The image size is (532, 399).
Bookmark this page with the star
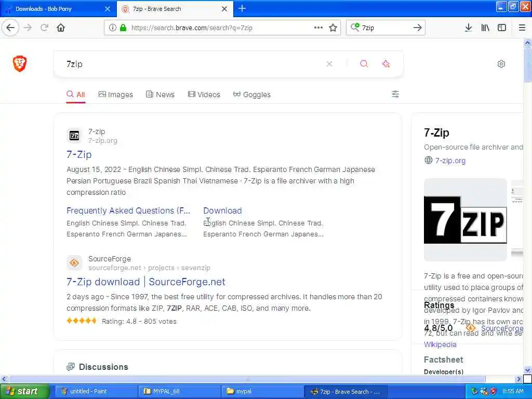pos(333,28)
